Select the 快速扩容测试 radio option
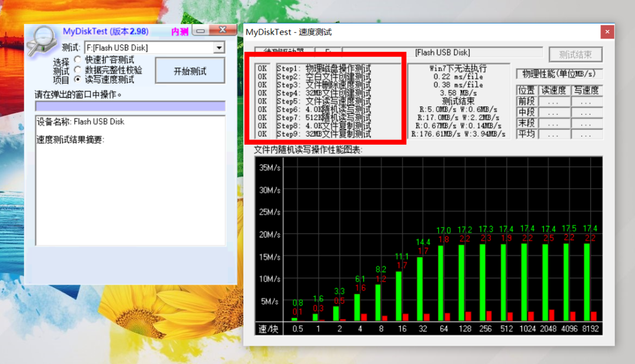The height and width of the screenshot is (364, 635). pos(78,60)
